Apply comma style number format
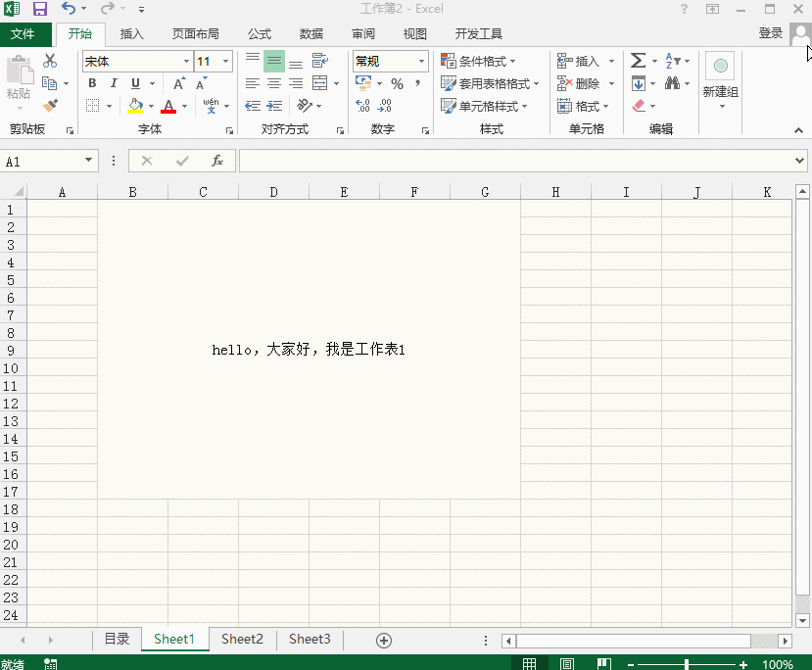Image resolution: width=812 pixels, height=670 pixels. 417,83
